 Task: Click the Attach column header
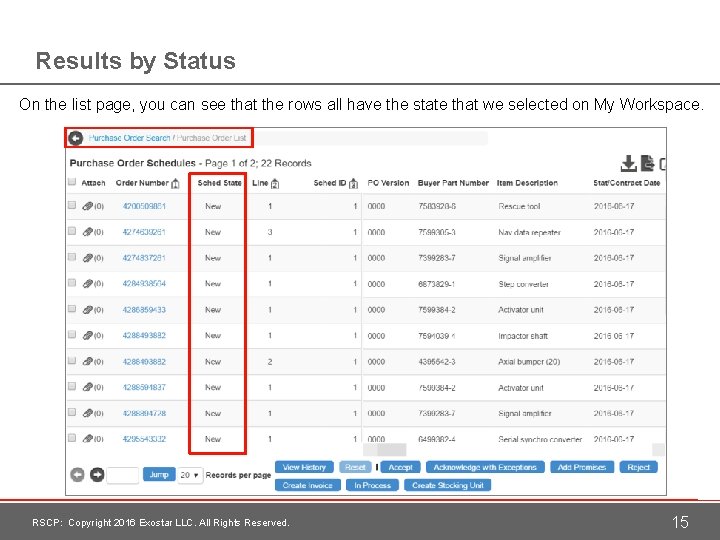(93, 183)
